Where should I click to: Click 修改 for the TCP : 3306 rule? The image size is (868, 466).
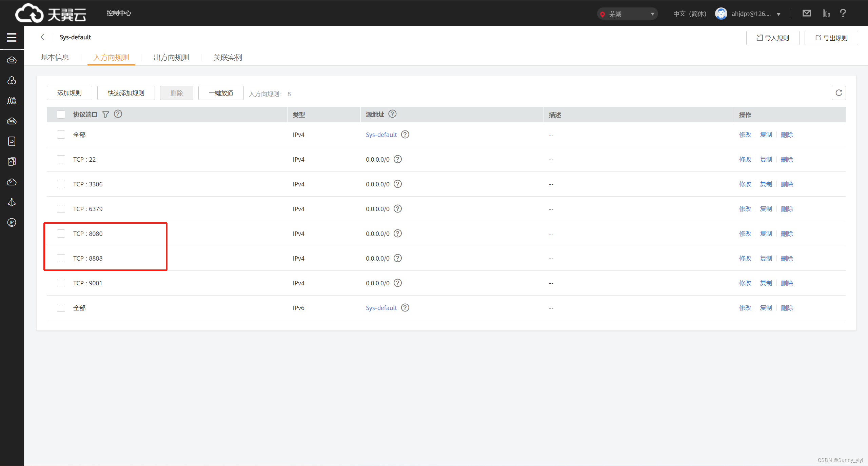point(745,184)
